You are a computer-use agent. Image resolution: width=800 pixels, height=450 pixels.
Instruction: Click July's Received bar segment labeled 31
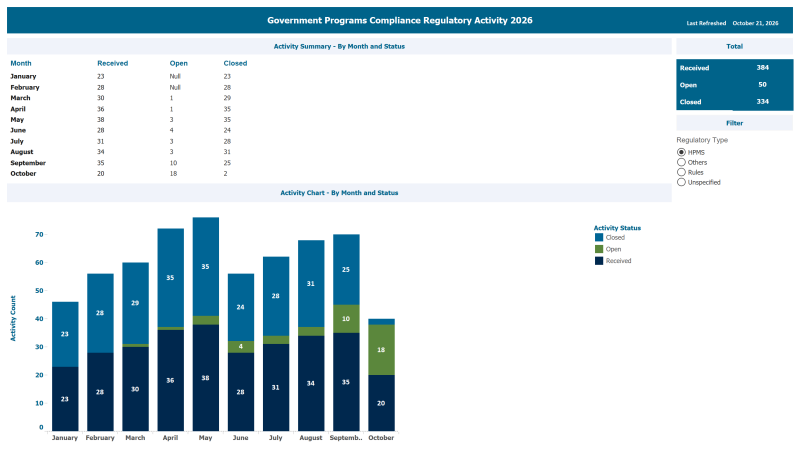[x=276, y=388]
